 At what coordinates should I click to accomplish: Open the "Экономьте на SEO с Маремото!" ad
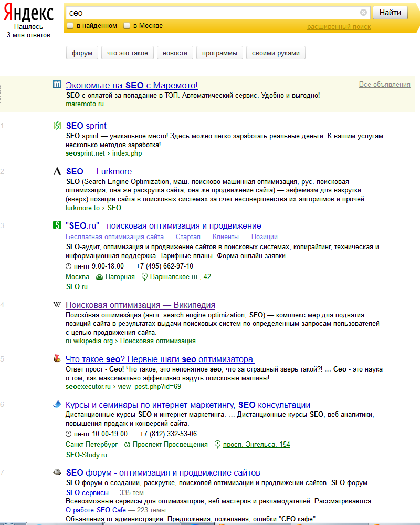click(132, 85)
